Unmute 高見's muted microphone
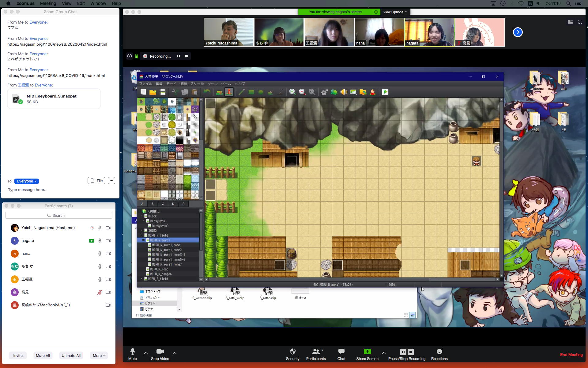 (x=100, y=292)
